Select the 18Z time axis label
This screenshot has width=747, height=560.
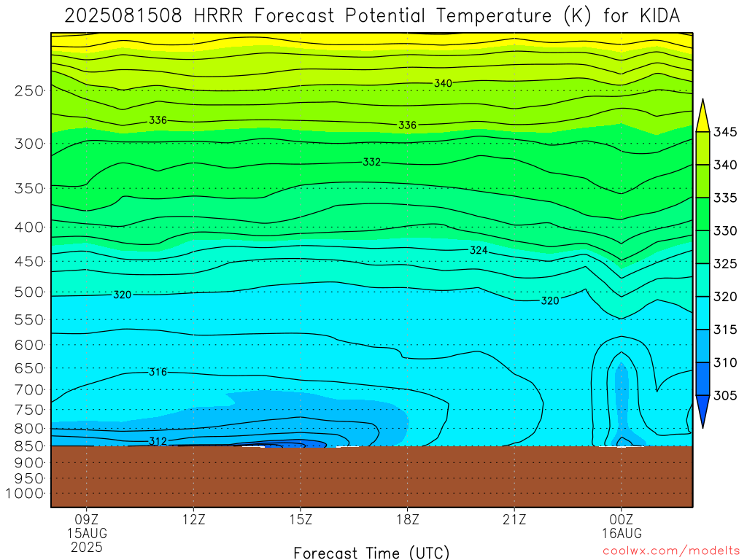pyautogui.click(x=407, y=519)
